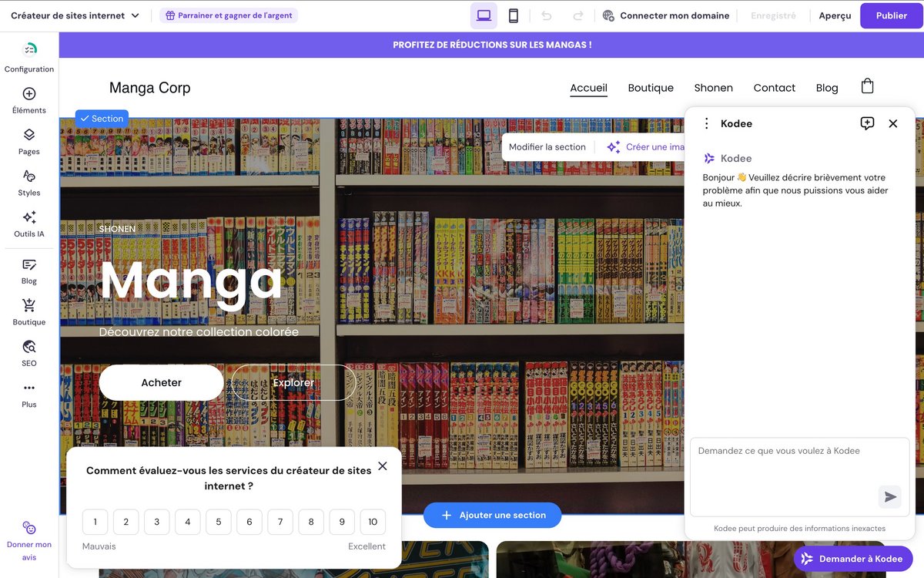Switch to mobile preview mode
The image size is (924, 578).
click(x=513, y=15)
